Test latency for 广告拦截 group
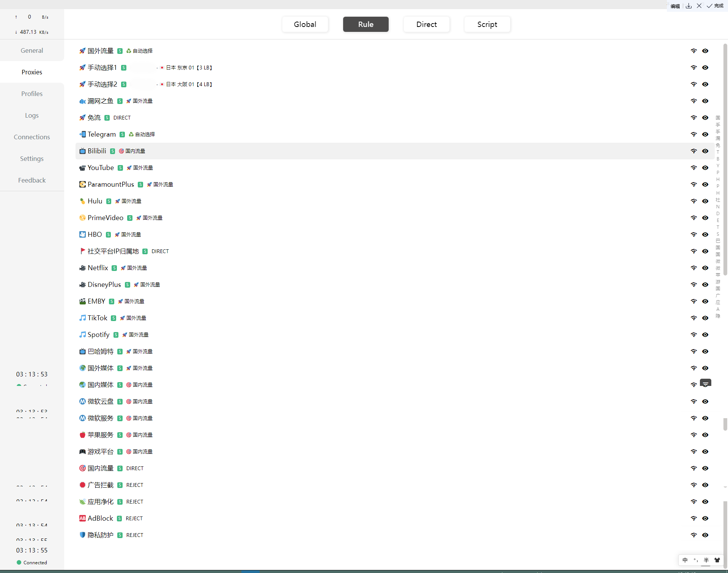The image size is (728, 573). pos(694,485)
